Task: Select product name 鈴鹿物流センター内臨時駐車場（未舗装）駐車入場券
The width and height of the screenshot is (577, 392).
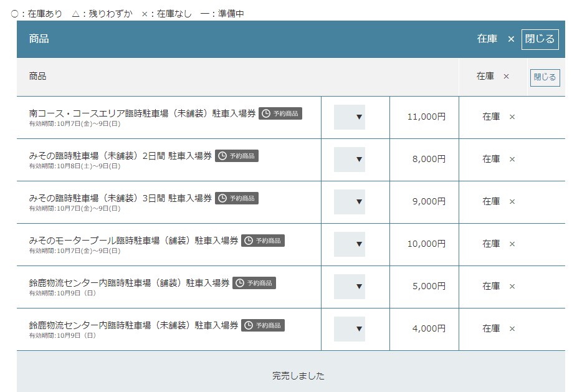Action: coord(133,325)
